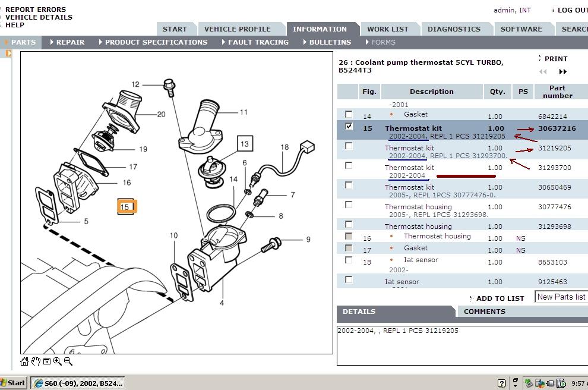Advance to next image using double-arrow icon
This screenshot has height=390, width=588.
(562, 71)
